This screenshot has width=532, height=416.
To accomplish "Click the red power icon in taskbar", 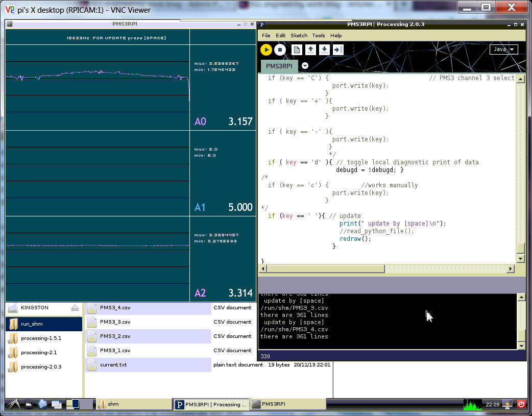I will 521,404.
